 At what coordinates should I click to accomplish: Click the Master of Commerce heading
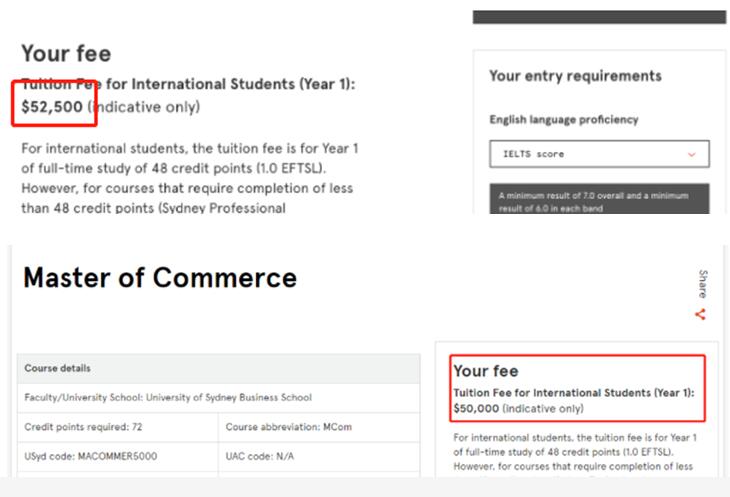coord(160,277)
